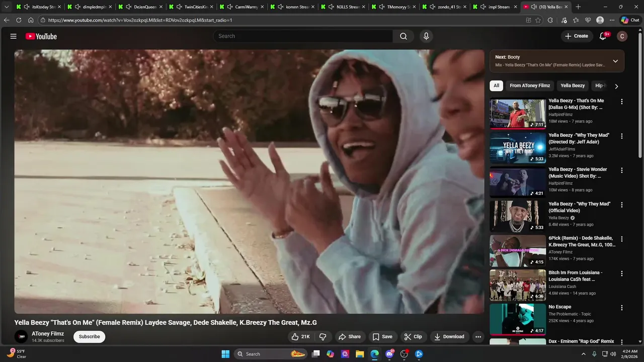Open OBS Studio from the taskbar
Image resolution: width=644 pixels, height=362 pixels.
click(x=404, y=354)
